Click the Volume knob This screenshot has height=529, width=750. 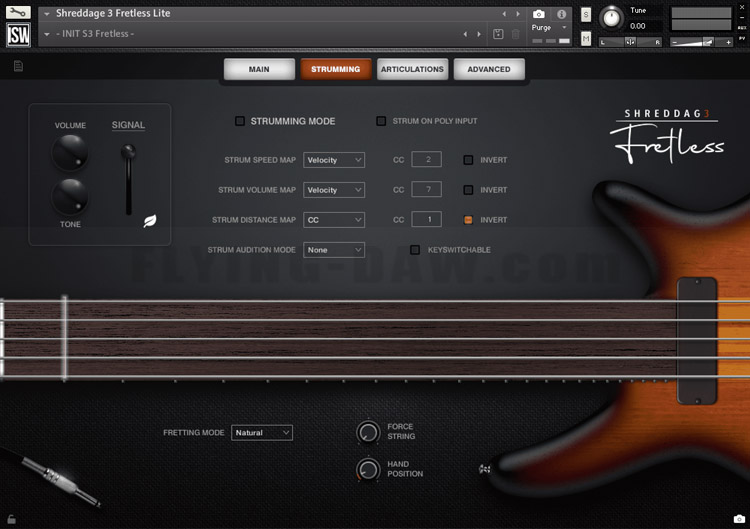[70, 152]
